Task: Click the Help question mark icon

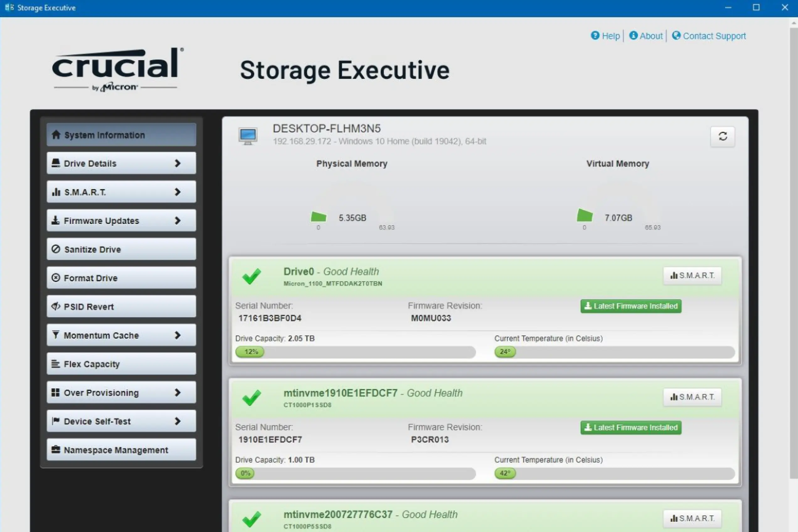Action: (x=595, y=36)
